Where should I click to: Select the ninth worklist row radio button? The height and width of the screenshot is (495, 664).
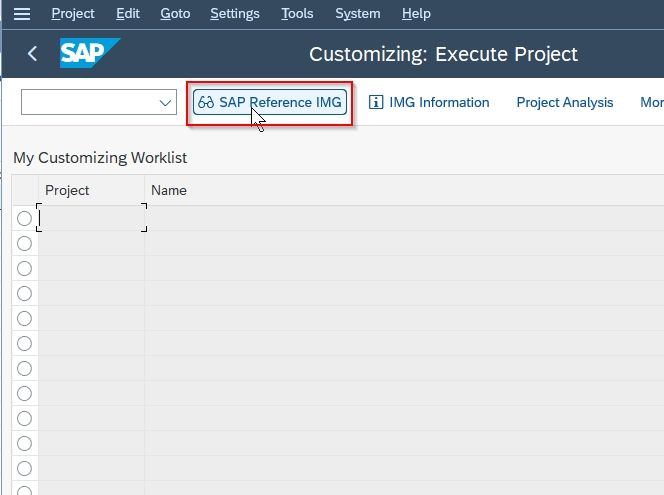click(25, 418)
